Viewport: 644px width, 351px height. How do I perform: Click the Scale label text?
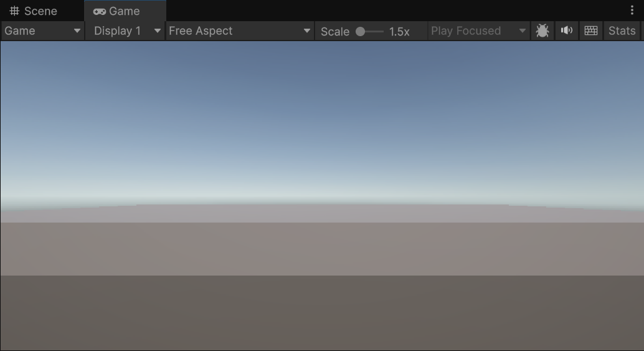pos(334,31)
